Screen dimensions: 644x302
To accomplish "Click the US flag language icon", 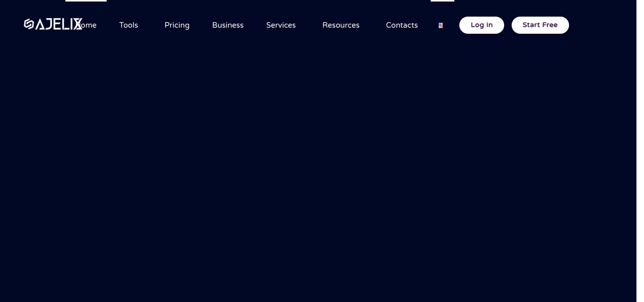I will pyautogui.click(x=441, y=26).
